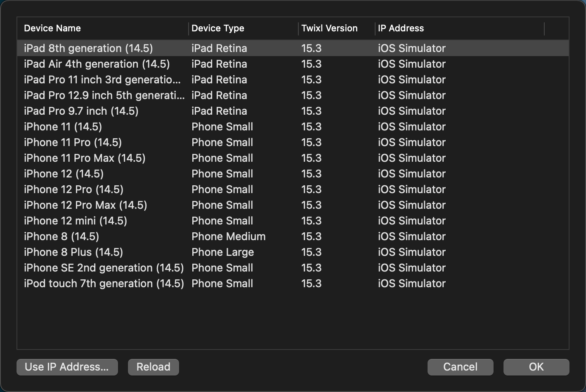Select iPad 8th generation (14.5) row
This screenshot has width=586, height=392.
(x=293, y=48)
